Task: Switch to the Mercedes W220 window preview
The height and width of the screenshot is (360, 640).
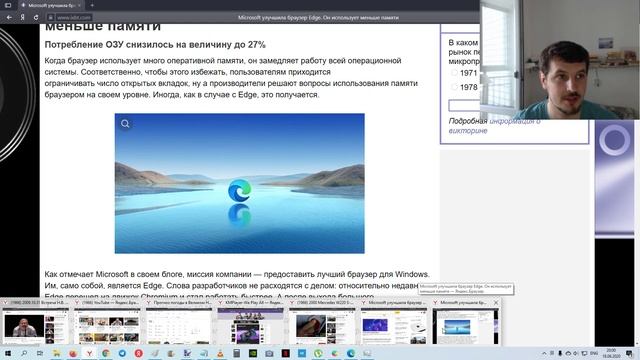Action: tap(322, 322)
